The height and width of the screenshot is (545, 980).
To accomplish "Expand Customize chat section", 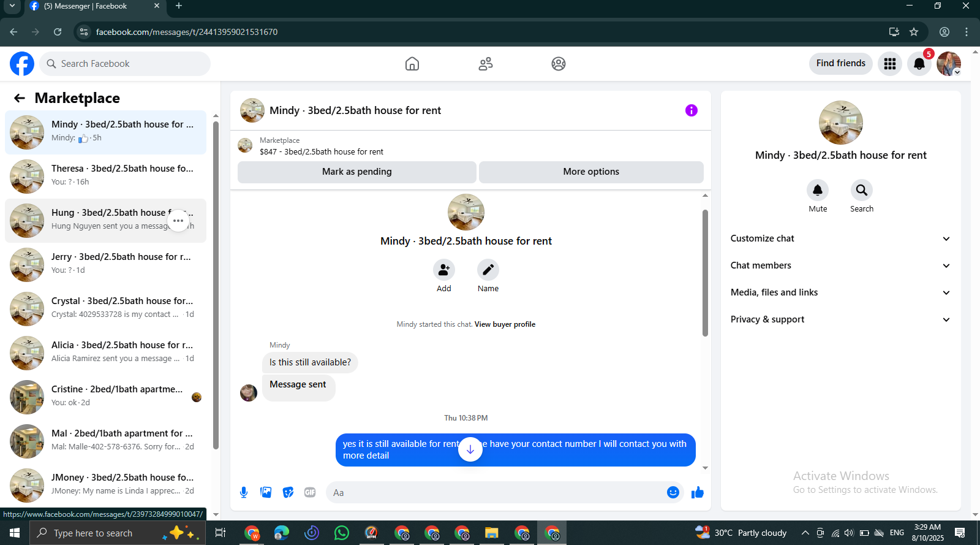I will (841, 238).
